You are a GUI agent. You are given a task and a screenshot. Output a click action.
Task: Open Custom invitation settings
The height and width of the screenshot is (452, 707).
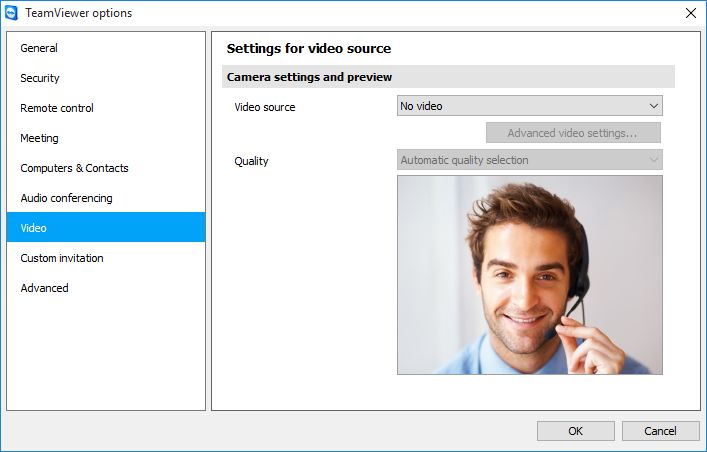(x=106, y=258)
